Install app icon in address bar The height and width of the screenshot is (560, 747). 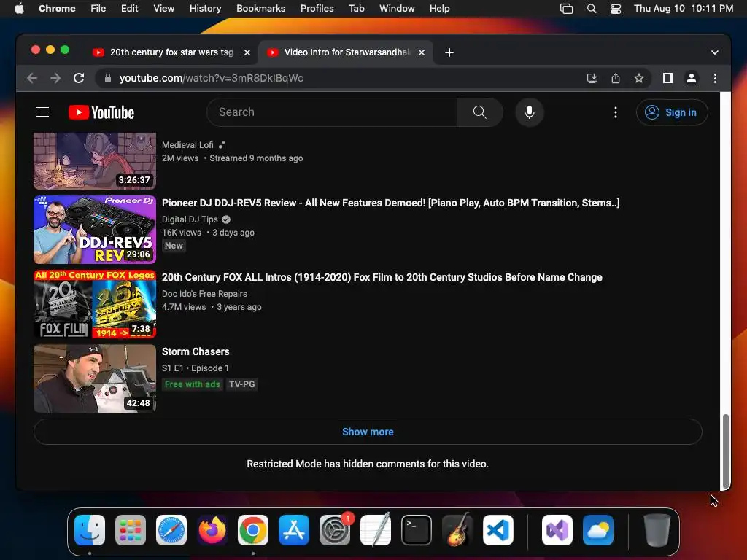tap(592, 78)
